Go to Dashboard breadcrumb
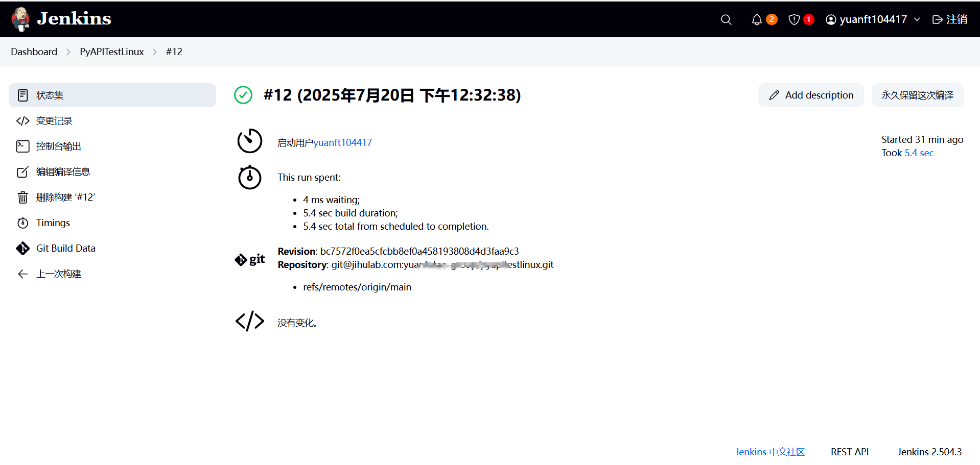Screen dimensions: 980x465 (34, 52)
